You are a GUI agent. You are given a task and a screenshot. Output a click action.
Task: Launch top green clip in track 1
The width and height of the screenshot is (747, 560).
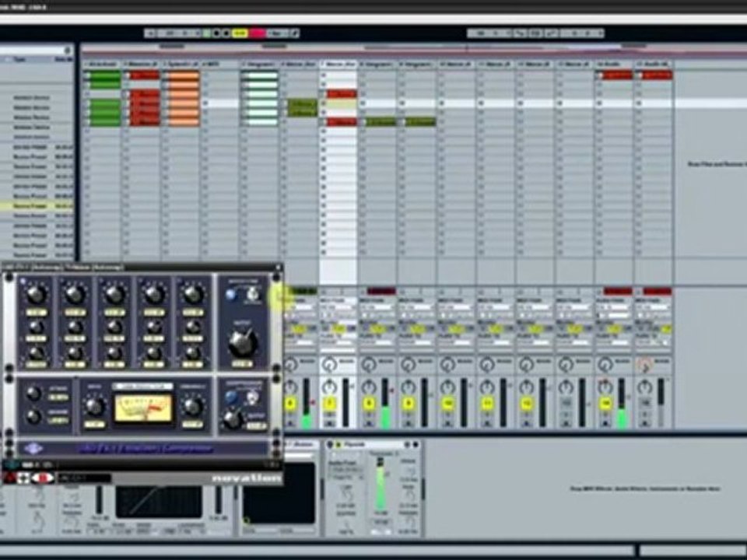click(x=103, y=75)
